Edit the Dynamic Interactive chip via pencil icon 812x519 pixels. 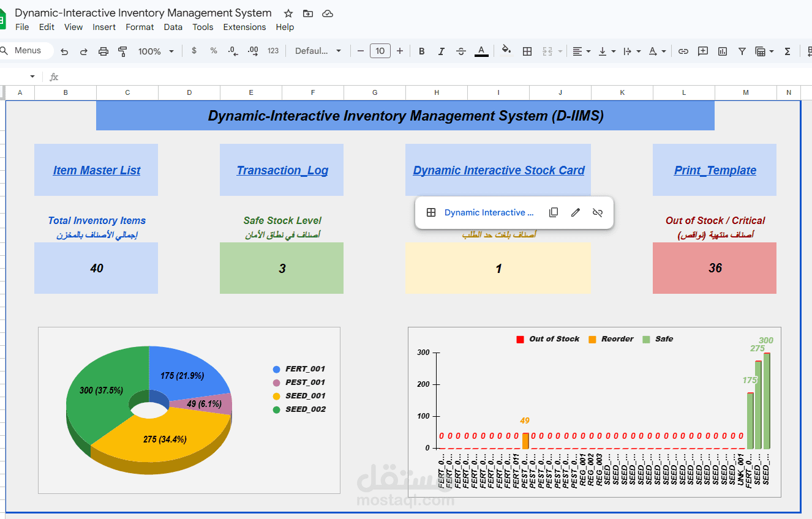coord(575,212)
